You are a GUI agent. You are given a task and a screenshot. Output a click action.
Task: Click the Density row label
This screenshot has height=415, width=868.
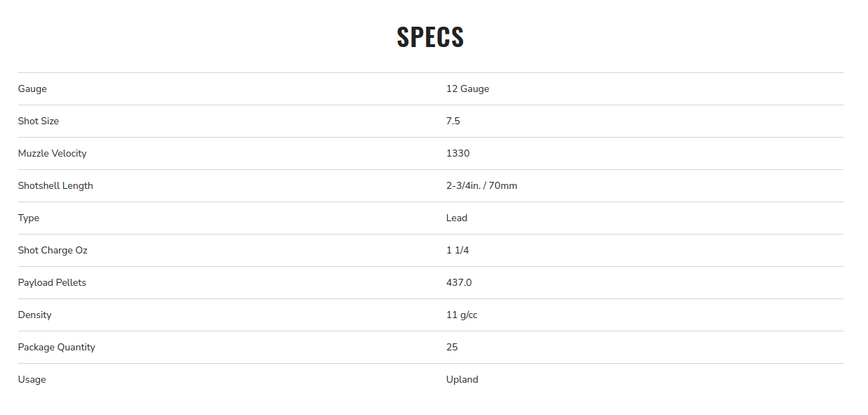(x=35, y=315)
